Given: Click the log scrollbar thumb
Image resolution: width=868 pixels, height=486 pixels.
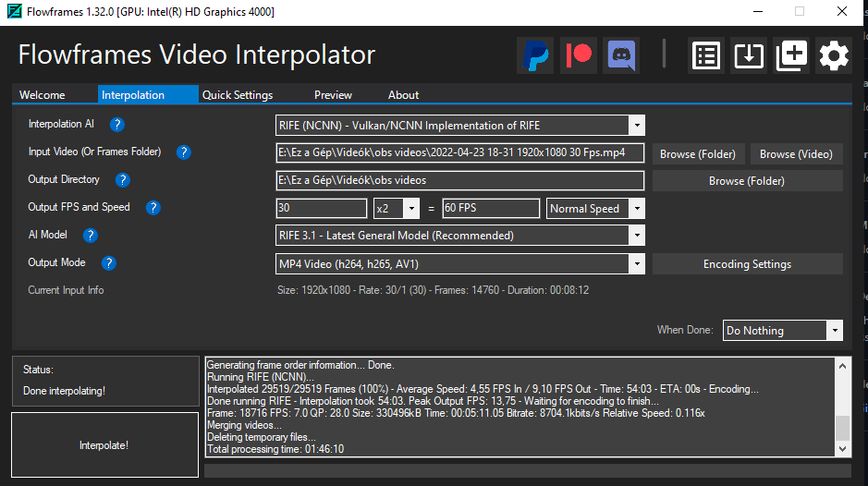Looking at the screenshot, I should [x=842, y=427].
